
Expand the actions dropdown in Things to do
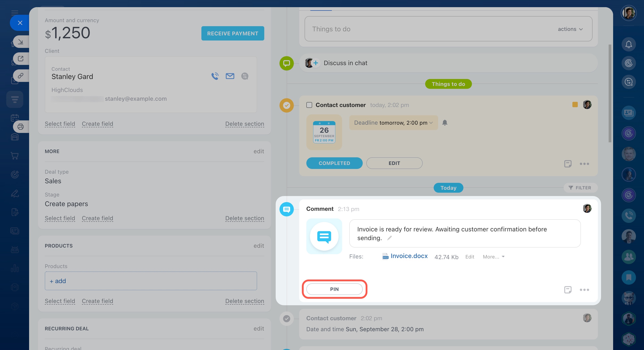click(570, 29)
